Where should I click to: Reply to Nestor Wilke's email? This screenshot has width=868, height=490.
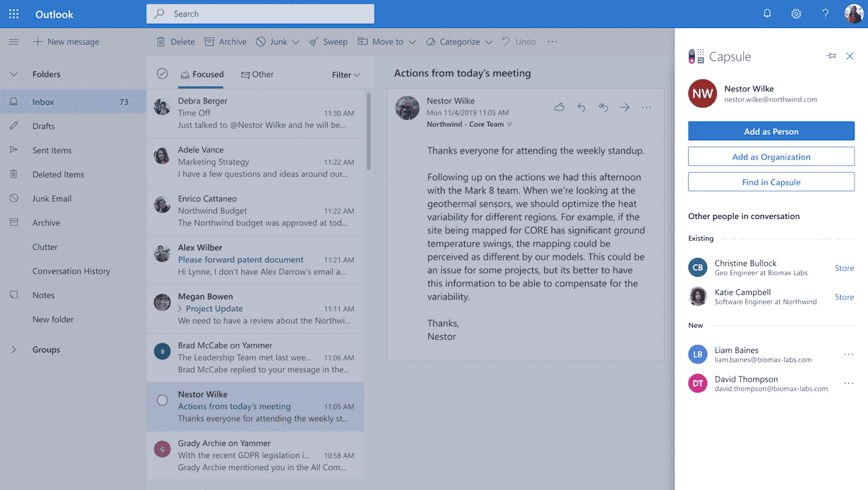point(582,107)
